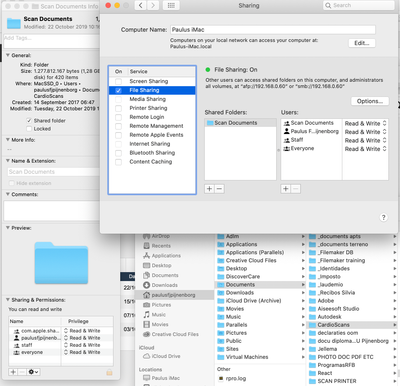Enable Remote Management checkbox
Screen dimensions: 400x386
[118, 126]
